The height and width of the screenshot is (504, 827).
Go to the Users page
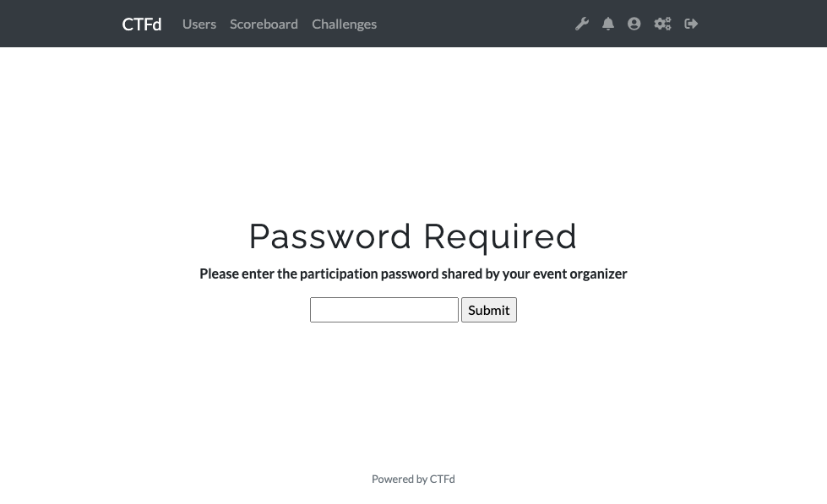tap(199, 24)
